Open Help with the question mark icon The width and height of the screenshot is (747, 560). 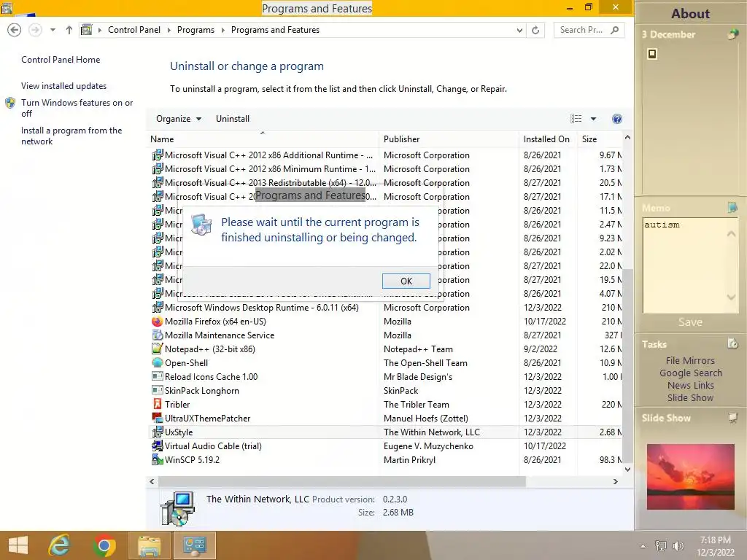[617, 119]
